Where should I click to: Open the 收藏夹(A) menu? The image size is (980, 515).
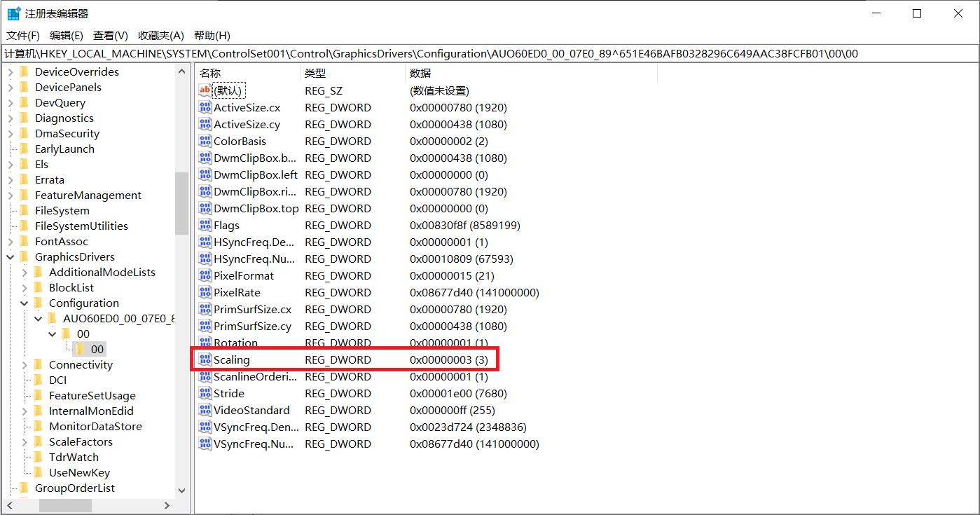tap(160, 36)
